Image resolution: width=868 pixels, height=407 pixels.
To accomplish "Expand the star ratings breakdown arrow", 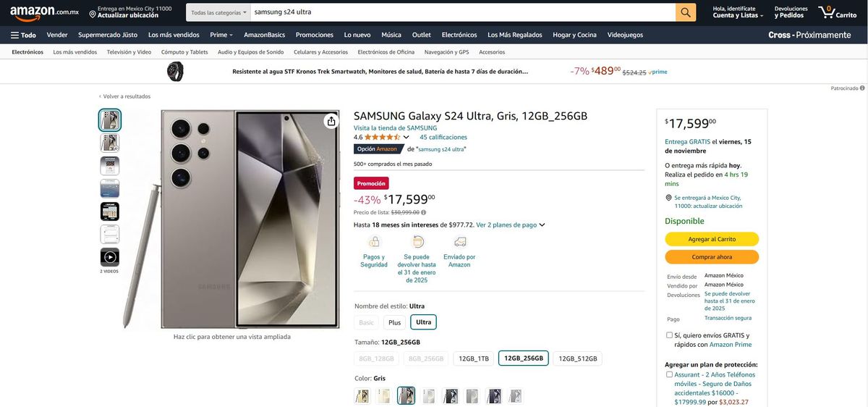I will 406,138.
